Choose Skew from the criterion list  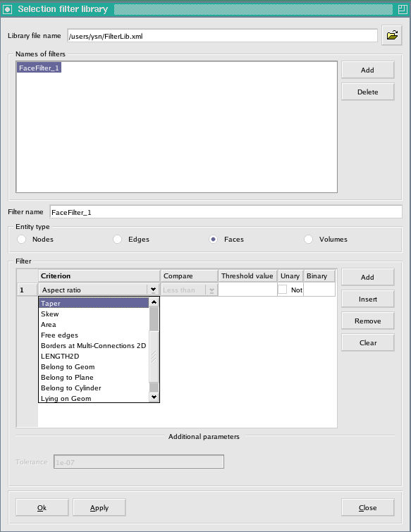(x=50, y=314)
